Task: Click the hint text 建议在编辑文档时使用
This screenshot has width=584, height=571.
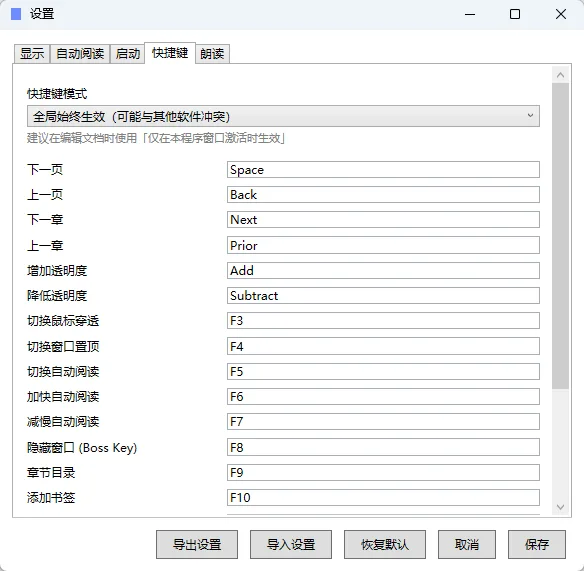Action: tap(156, 139)
